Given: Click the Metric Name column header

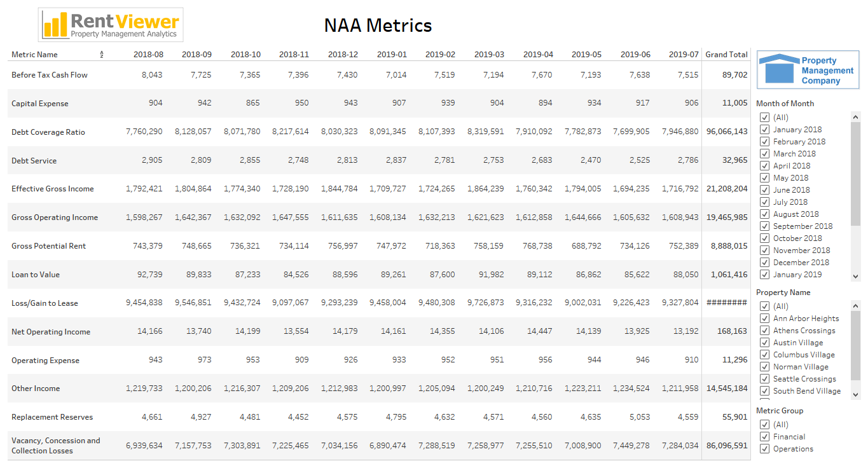Looking at the screenshot, I should click(x=35, y=54).
